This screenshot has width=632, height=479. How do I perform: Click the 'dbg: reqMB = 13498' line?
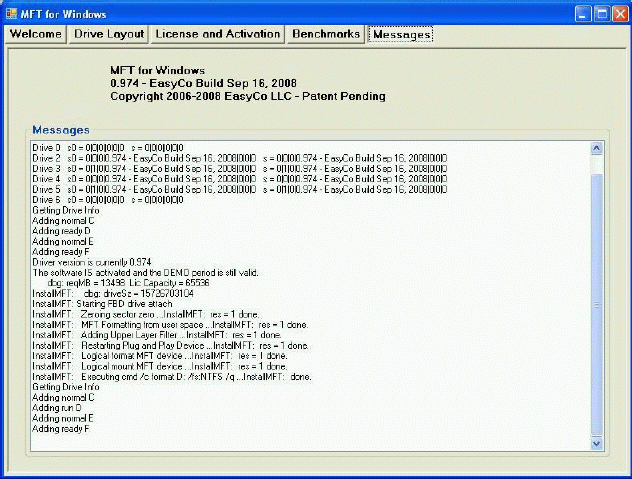click(128, 283)
